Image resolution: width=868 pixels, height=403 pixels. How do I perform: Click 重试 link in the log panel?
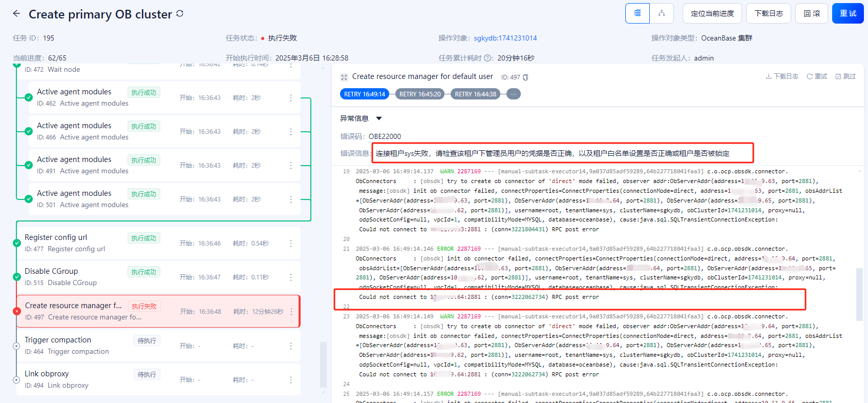817,76
